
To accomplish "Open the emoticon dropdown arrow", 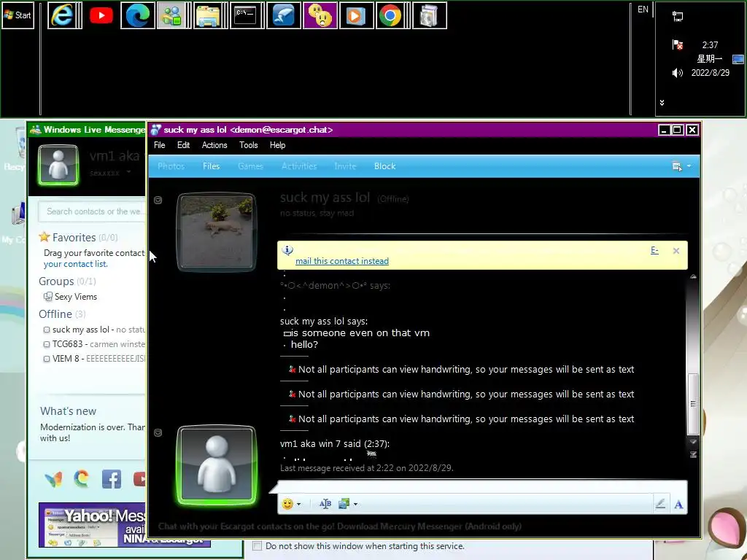I will coord(298,504).
